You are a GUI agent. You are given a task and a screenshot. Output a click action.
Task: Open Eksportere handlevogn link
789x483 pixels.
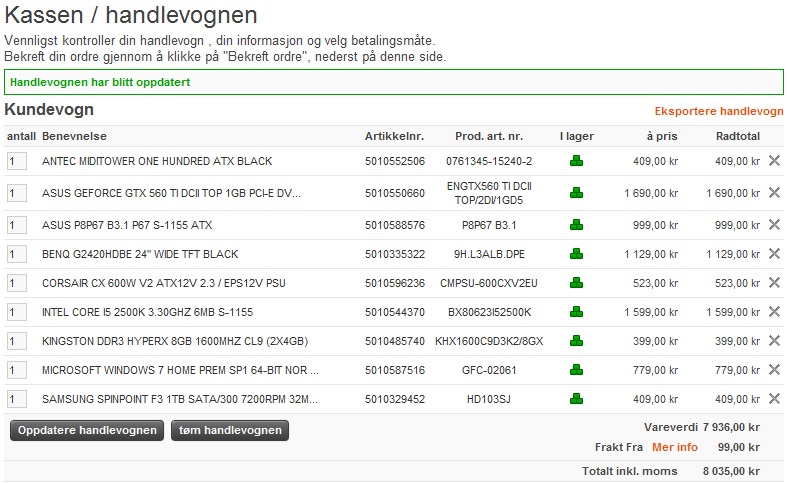tap(719, 111)
